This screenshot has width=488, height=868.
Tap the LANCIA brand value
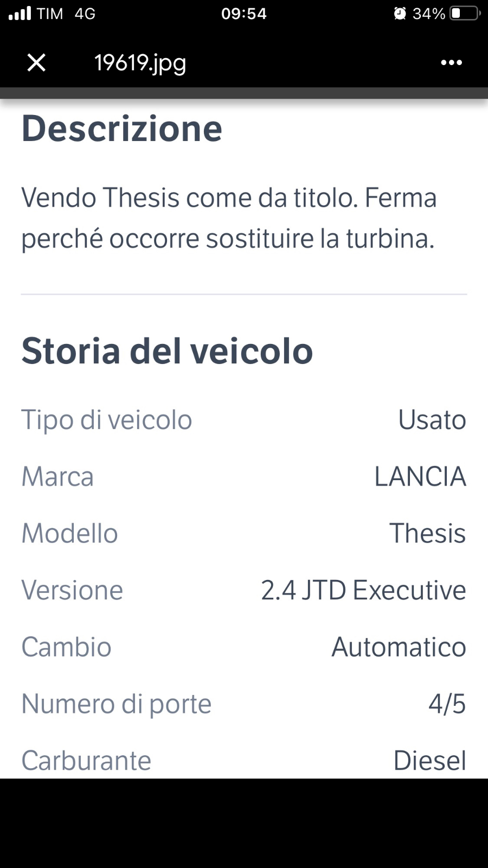tap(420, 477)
